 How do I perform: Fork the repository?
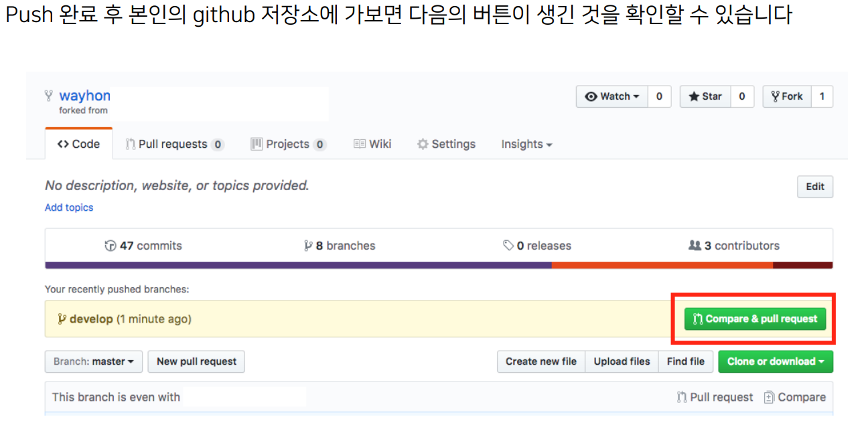pyautogui.click(x=787, y=96)
